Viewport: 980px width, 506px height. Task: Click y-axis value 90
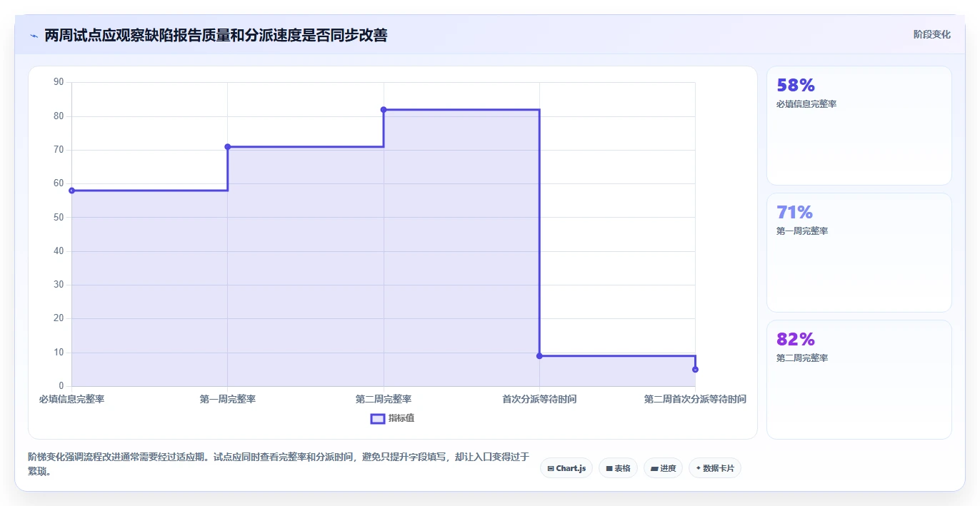point(59,82)
